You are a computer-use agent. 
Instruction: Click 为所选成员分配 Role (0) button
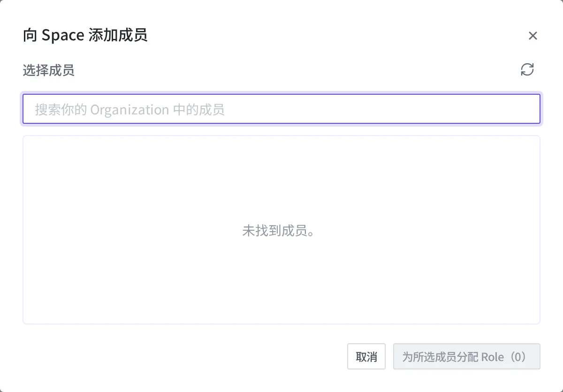467,356
